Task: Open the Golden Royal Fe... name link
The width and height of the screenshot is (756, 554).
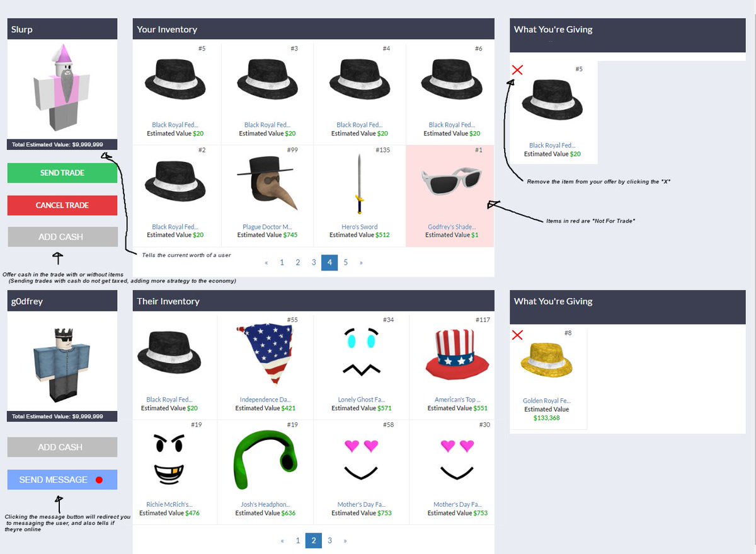Action: tap(546, 401)
